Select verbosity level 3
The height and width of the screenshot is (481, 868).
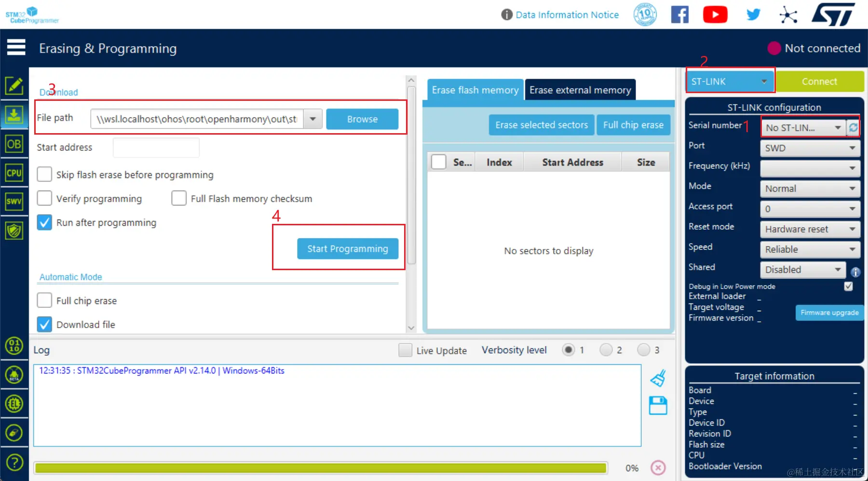click(644, 350)
